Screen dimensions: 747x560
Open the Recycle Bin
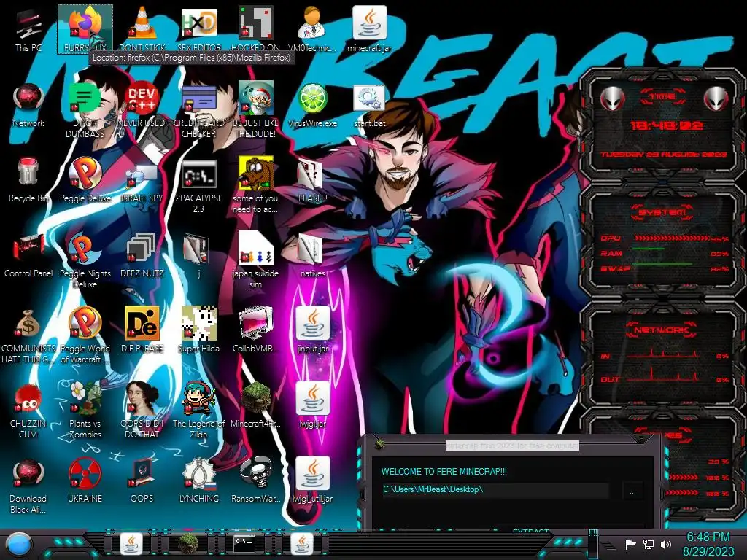click(28, 180)
